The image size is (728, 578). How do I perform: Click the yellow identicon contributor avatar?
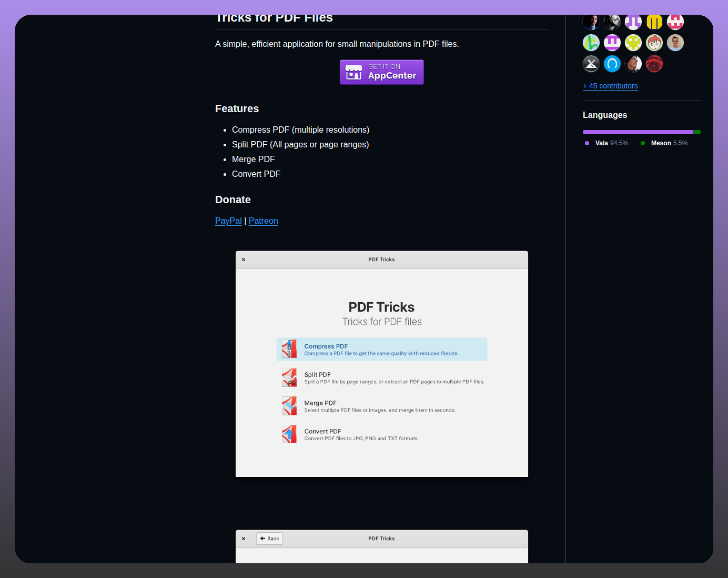pos(654,22)
